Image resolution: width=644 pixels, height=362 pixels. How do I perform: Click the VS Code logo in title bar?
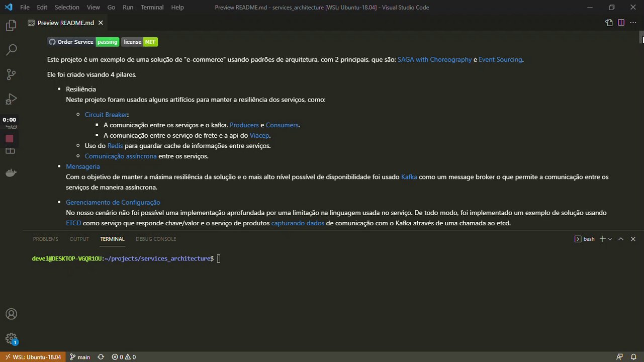coord(8,7)
